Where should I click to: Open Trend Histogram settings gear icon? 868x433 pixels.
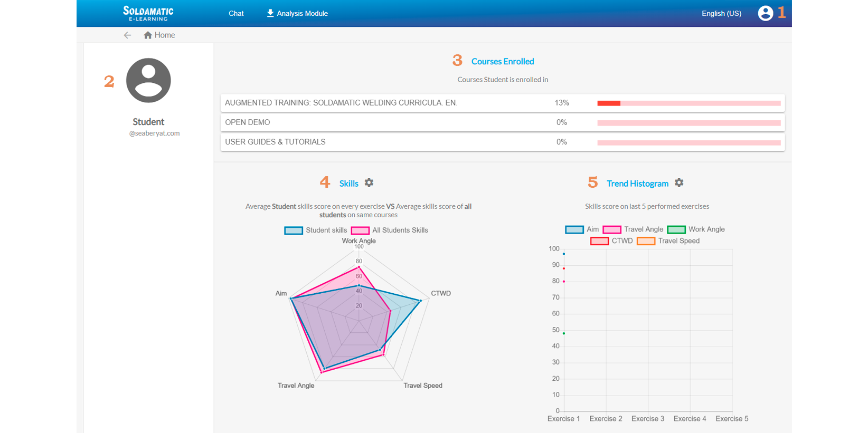[679, 182]
